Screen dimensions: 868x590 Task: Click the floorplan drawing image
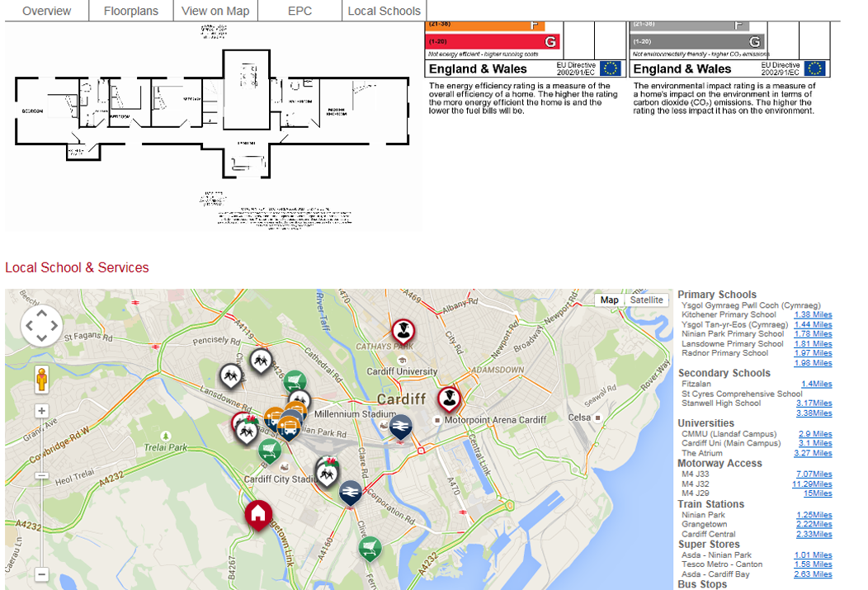(x=213, y=127)
